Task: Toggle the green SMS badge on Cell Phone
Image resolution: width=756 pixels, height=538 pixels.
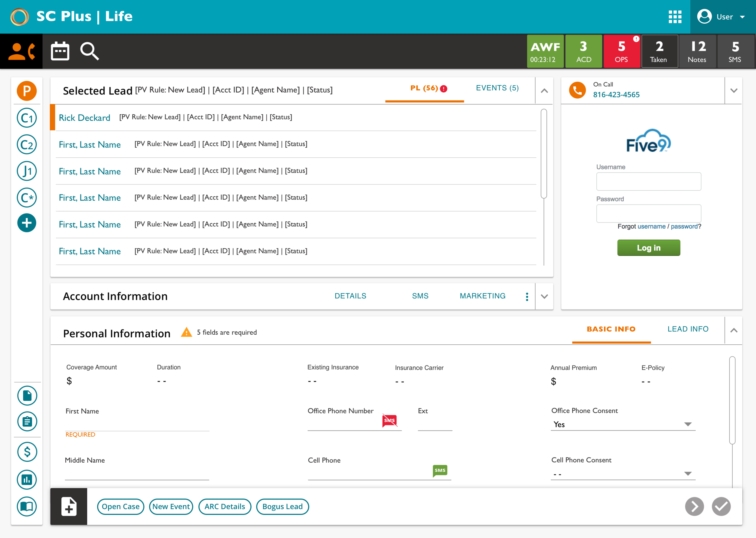Action: point(440,471)
